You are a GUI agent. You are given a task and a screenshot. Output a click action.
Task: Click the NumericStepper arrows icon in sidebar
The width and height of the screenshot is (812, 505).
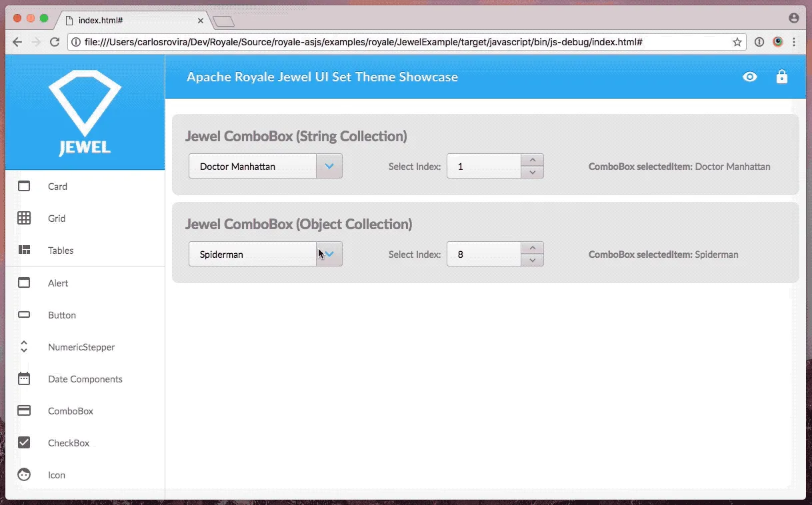[24, 346]
